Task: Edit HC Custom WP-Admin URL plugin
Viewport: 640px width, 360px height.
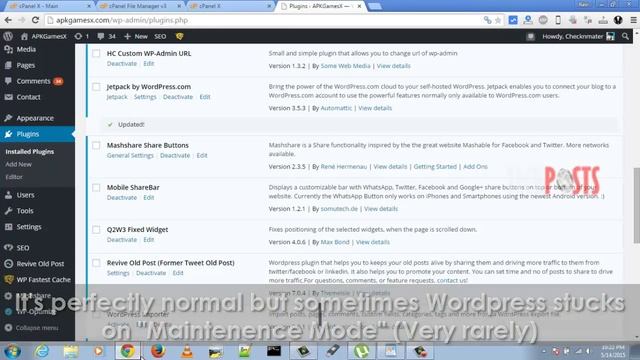Action: click(149, 64)
